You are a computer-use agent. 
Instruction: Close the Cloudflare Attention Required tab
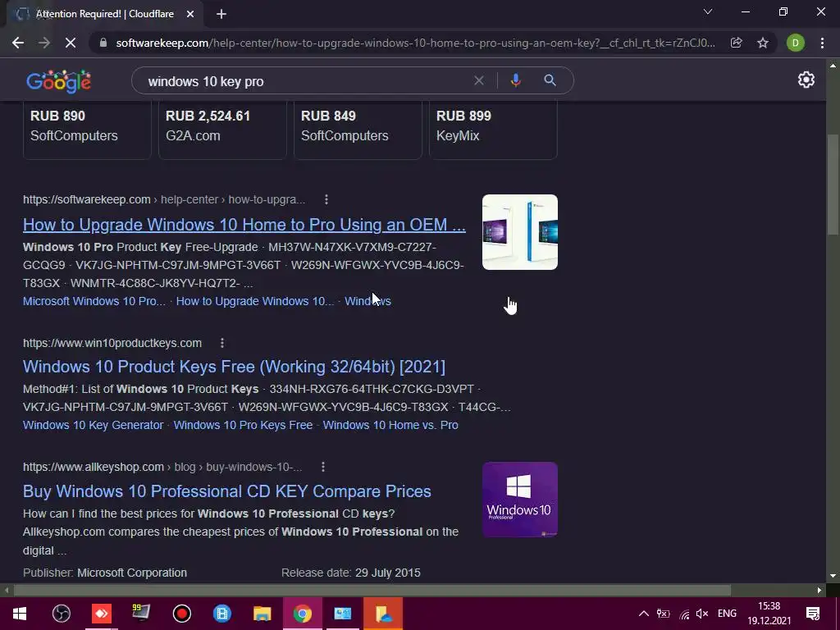190,15
